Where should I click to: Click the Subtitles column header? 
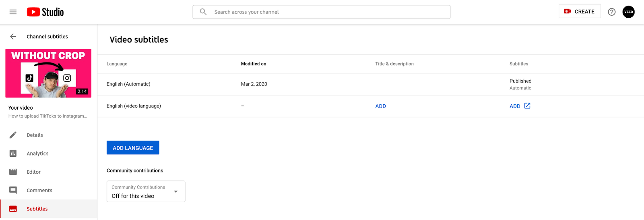pos(519,64)
